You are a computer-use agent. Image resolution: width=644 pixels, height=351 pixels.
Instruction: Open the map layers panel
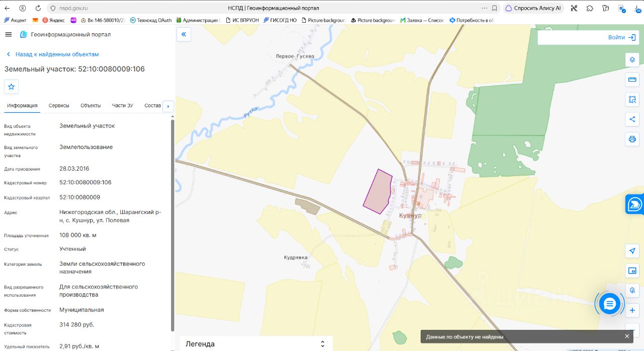[x=632, y=60]
